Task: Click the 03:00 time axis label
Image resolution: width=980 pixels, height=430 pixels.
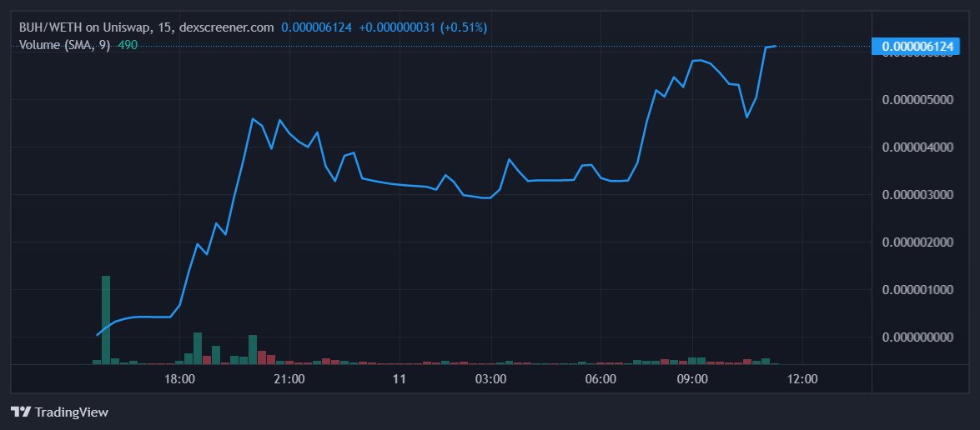Action: 490,379
